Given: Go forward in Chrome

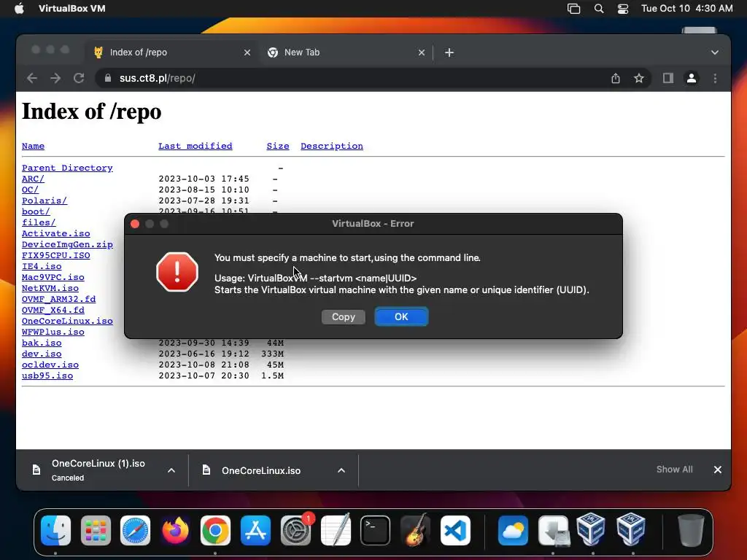Looking at the screenshot, I should coord(55,78).
